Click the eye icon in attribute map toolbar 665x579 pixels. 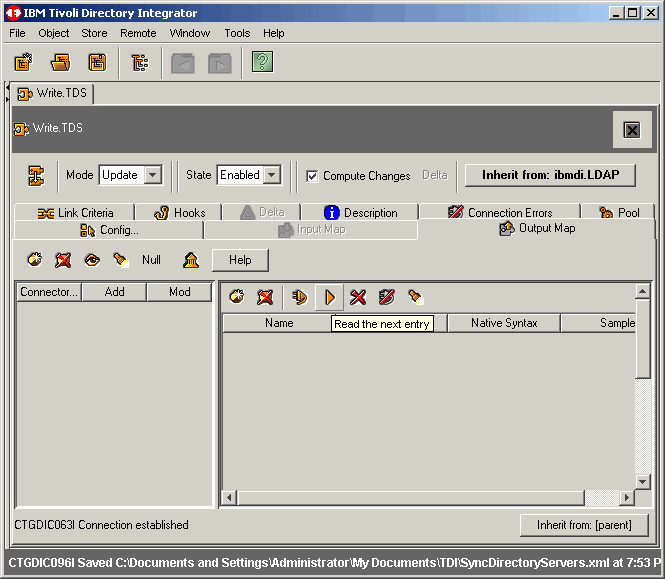pyautogui.click(x=91, y=260)
